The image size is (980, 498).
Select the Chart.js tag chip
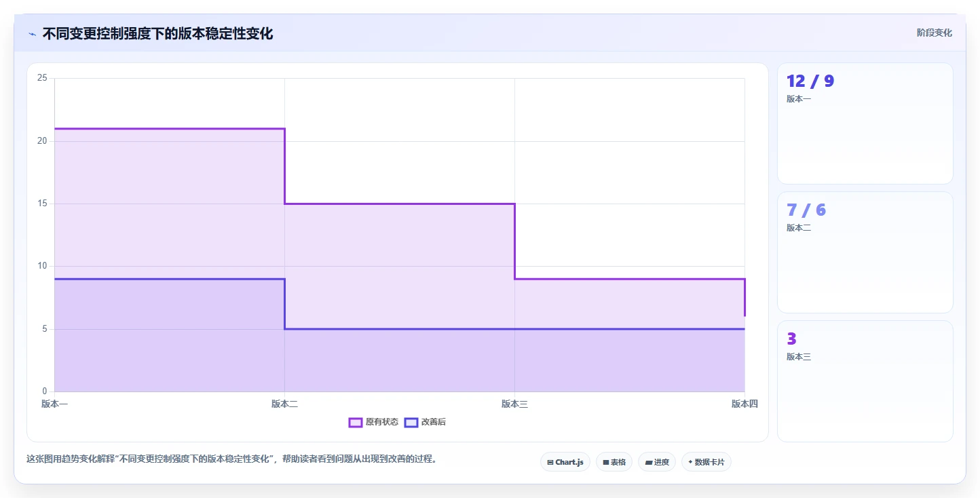[x=565, y=462]
